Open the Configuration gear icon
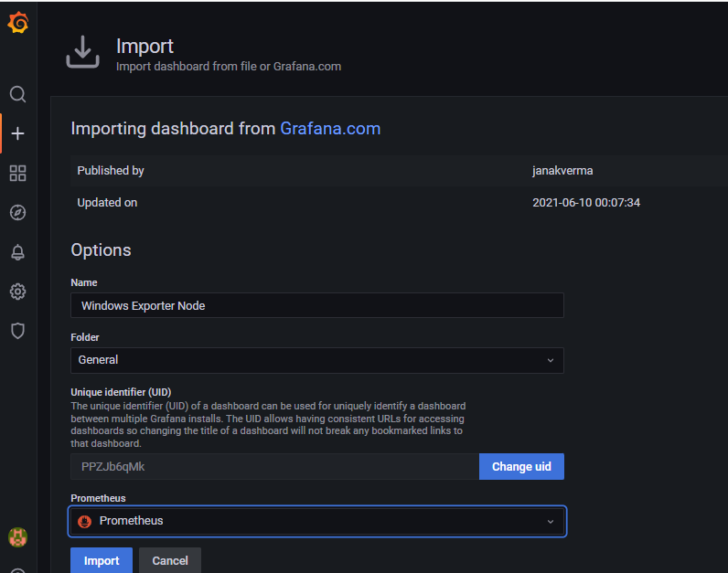728x573 pixels. tap(17, 292)
